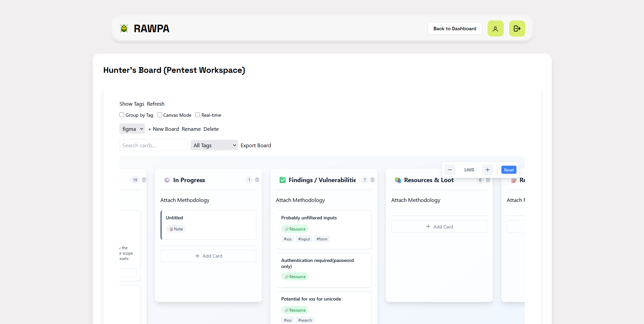Go Back to Dashboard
644x324 pixels.
click(455, 29)
